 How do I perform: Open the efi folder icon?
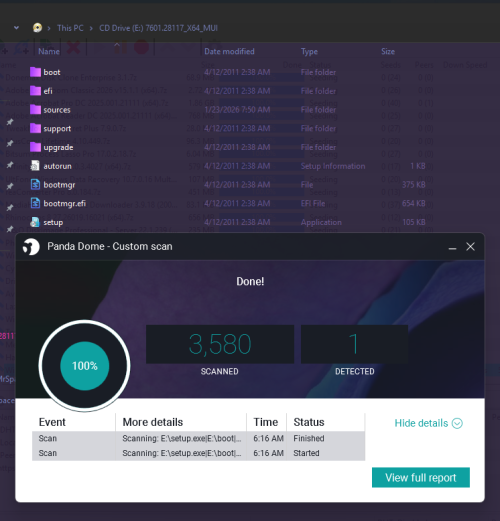tap(35, 91)
